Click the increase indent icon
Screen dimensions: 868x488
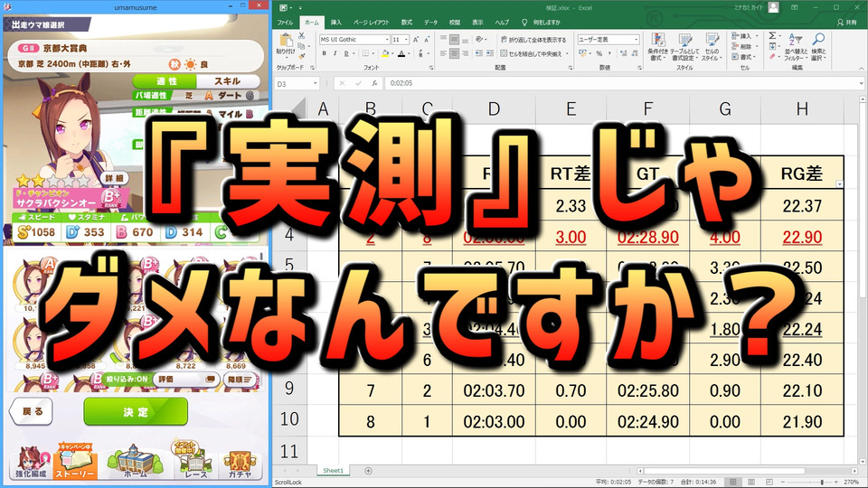(490, 53)
